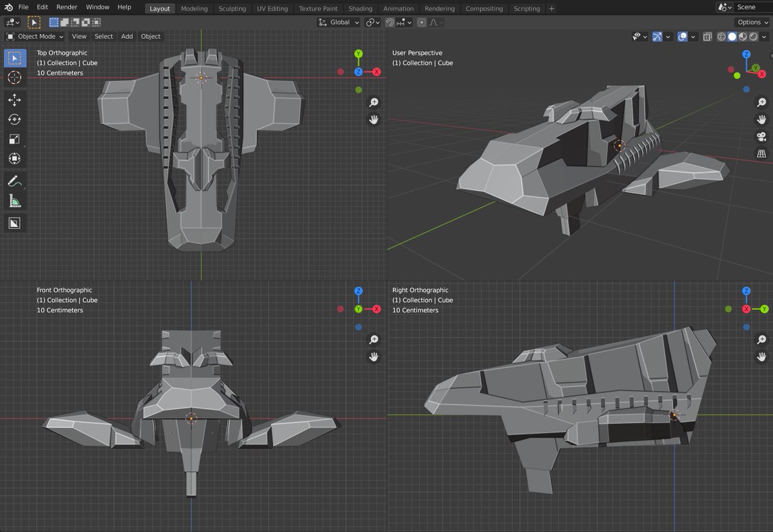Switch to the Shading workspace tab
Screen dimensions: 773x532
pyautogui.click(x=360, y=8)
